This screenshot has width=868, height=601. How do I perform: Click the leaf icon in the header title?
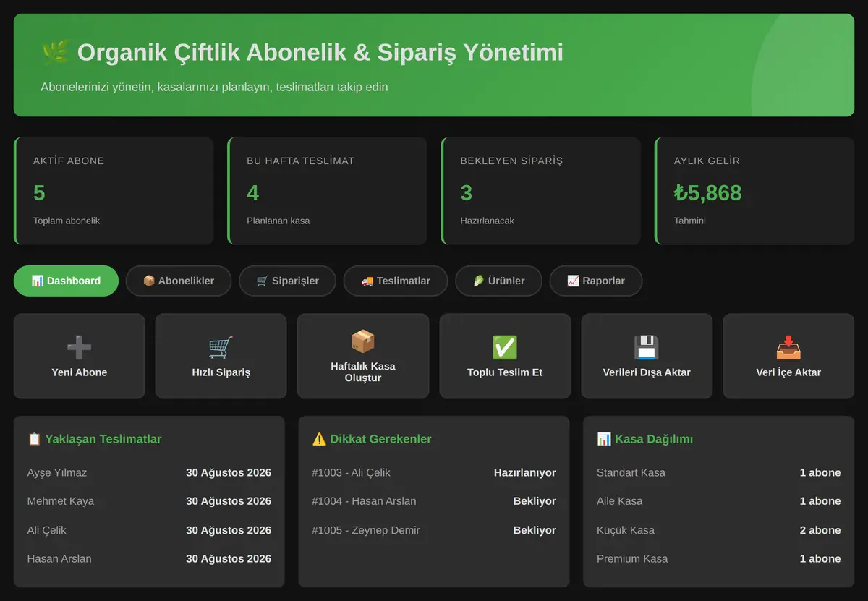coord(56,52)
